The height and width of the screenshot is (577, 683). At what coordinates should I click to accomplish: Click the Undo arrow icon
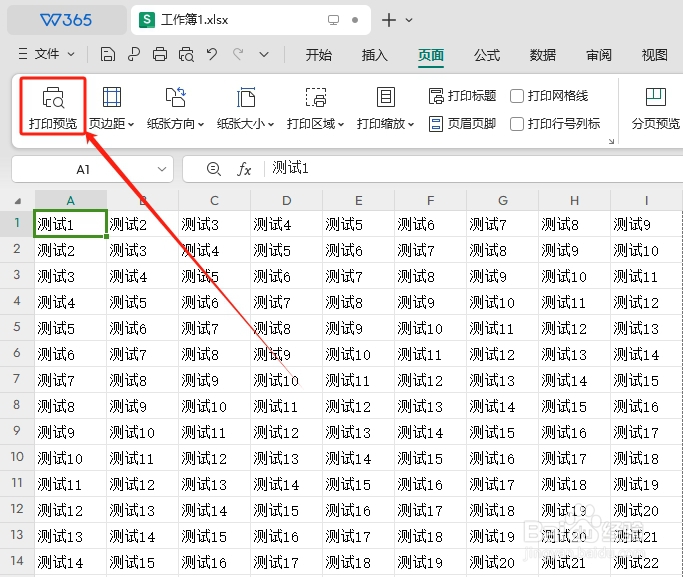coord(212,55)
